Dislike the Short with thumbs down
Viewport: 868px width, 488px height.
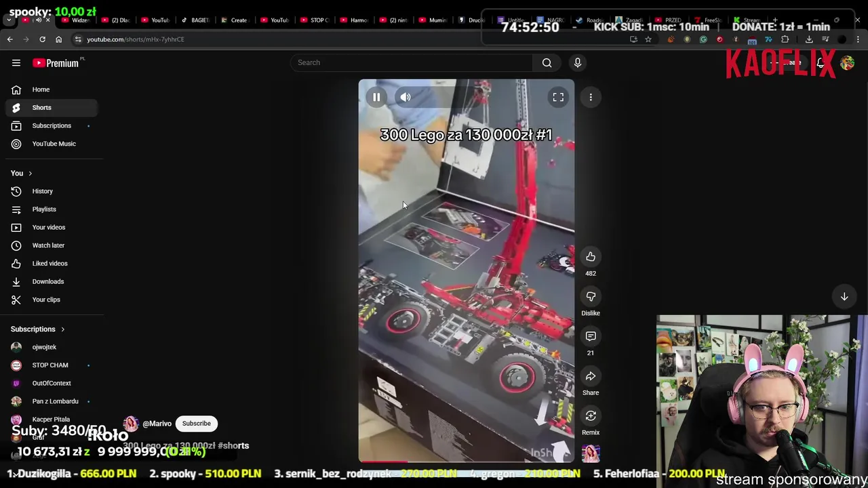591,297
